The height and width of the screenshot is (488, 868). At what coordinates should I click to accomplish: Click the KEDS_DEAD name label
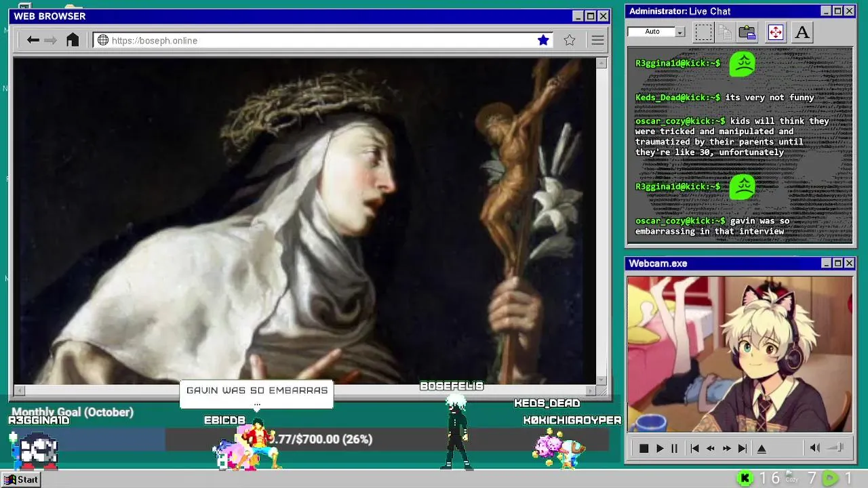point(547,403)
